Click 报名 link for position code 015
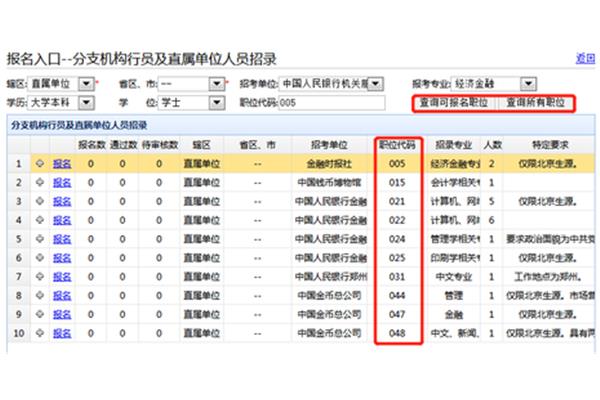The width and height of the screenshot is (600, 400). pos(62,183)
